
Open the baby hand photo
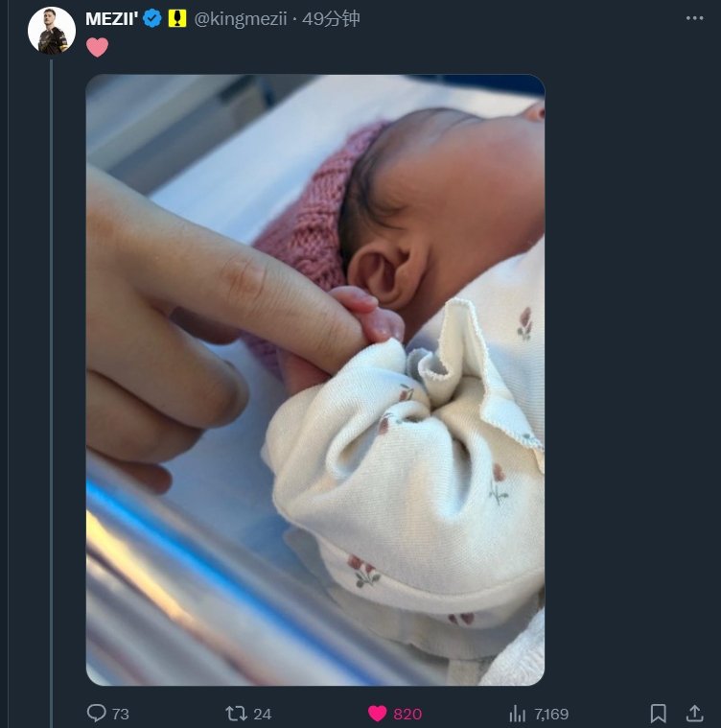315,380
